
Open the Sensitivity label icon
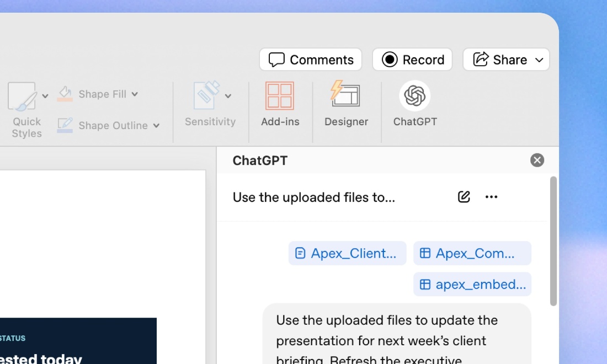coord(206,95)
